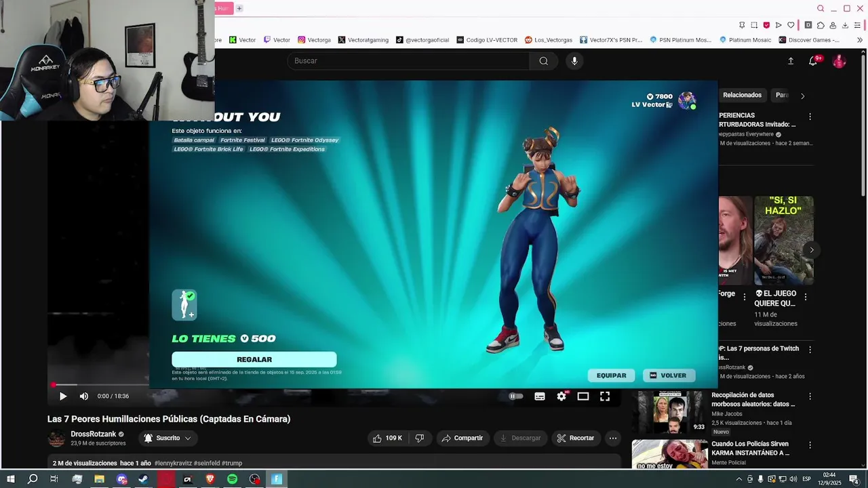Click the Batalla campal tag
Viewport: 868px width, 488px height.
coord(194,140)
